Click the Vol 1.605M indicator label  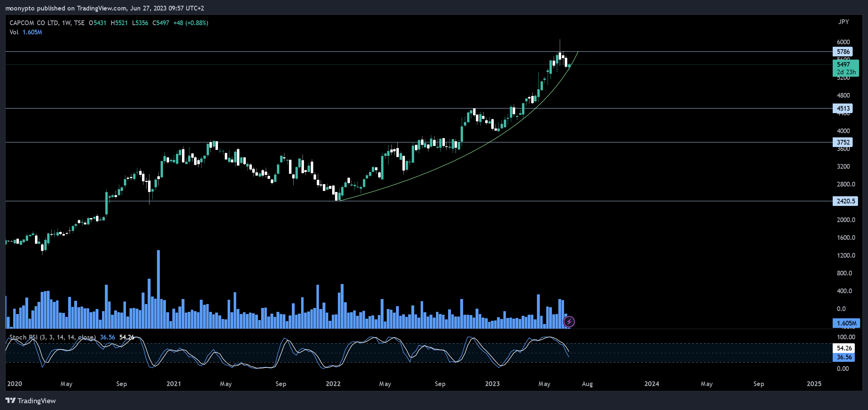(26, 32)
